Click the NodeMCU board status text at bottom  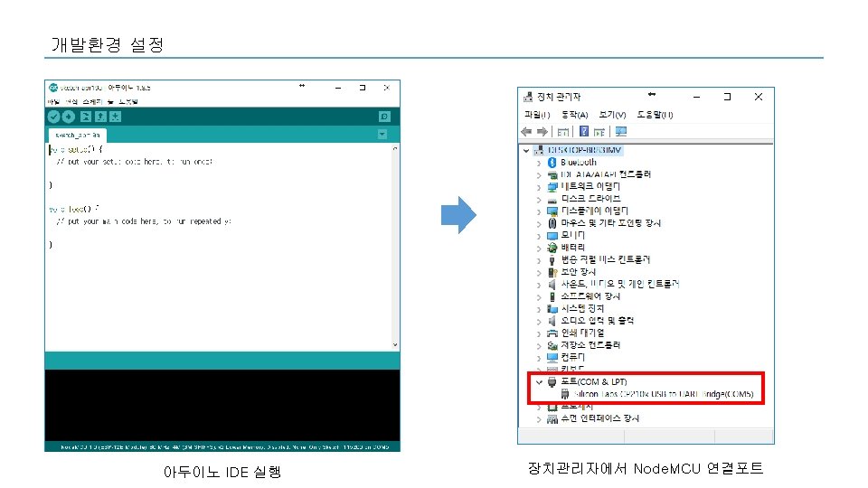point(225,446)
